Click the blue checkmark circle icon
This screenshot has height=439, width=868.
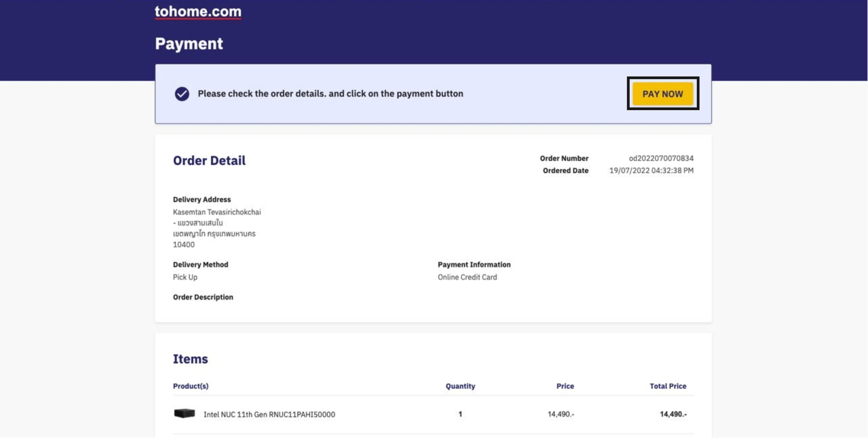(x=182, y=94)
